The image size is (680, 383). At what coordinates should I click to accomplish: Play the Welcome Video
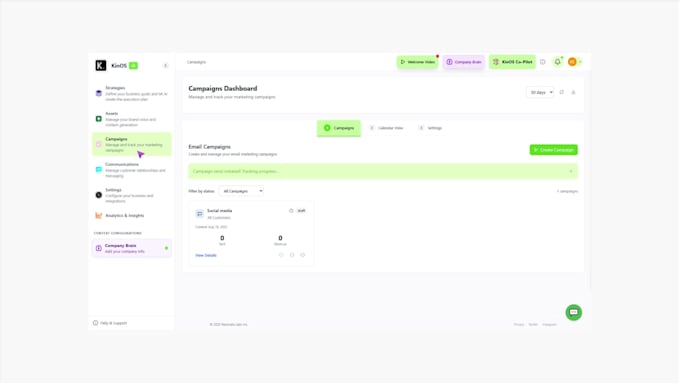tap(417, 62)
